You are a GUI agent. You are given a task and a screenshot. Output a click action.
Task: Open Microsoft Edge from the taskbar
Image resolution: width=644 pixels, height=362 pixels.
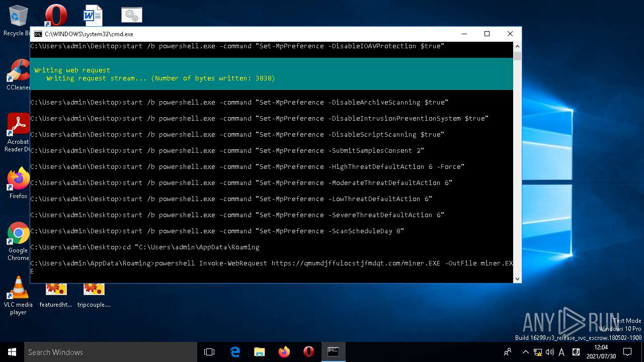pyautogui.click(x=235, y=352)
